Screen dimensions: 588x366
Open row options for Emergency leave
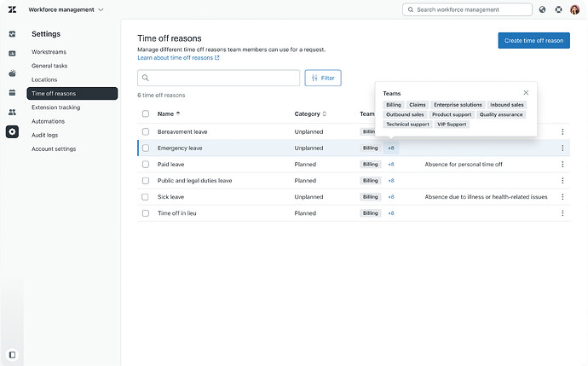coord(562,148)
